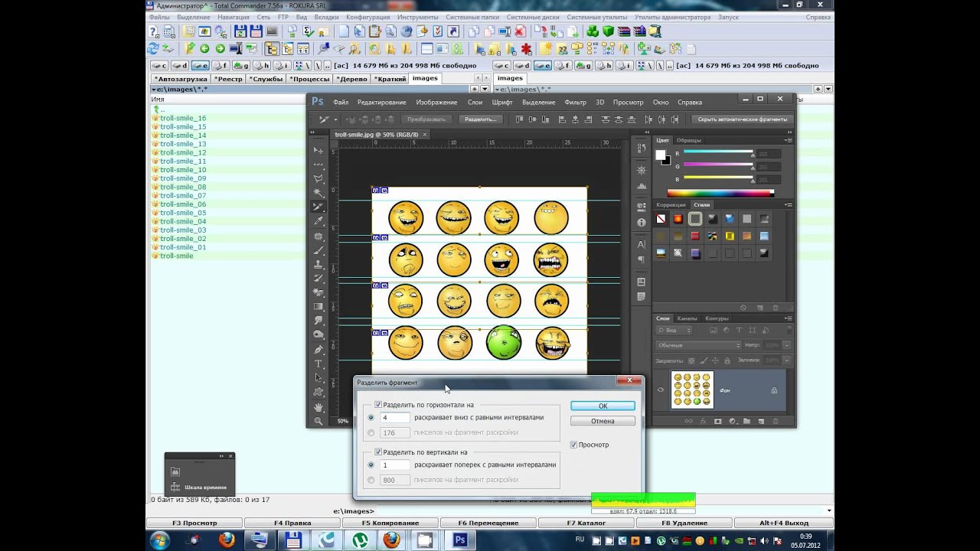This screenshot has width=980, height=551.
Task: Select the Zoom magnifier tool
Action: (318, 421)
